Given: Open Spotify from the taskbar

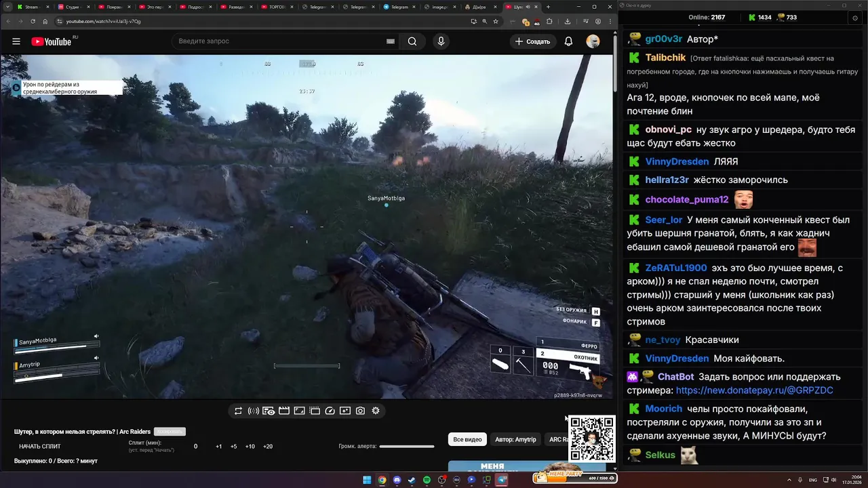Looking at the screenshot, I should click(427, 480).
